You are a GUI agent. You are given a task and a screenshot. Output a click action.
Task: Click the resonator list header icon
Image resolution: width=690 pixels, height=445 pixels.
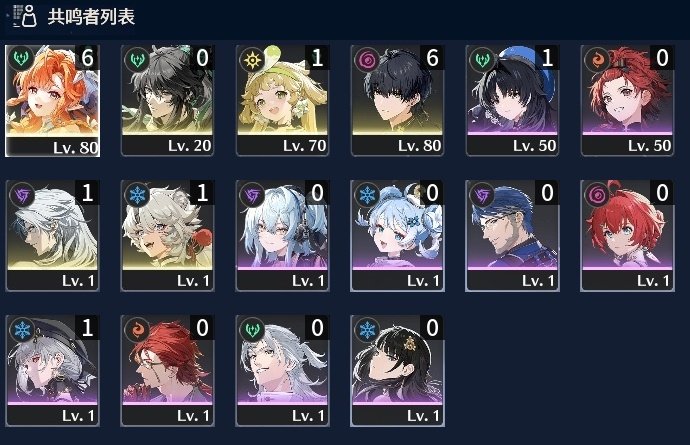[x=24, y=16]
